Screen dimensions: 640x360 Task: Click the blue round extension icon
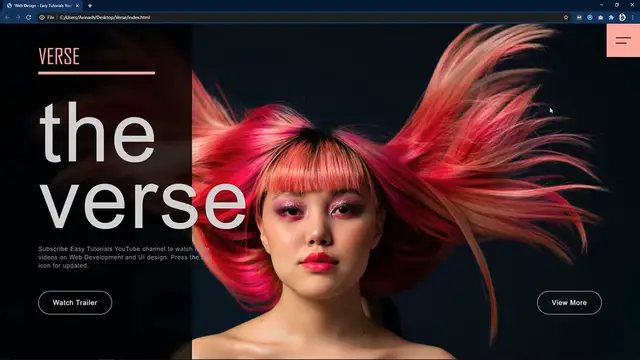pos(590,18)
